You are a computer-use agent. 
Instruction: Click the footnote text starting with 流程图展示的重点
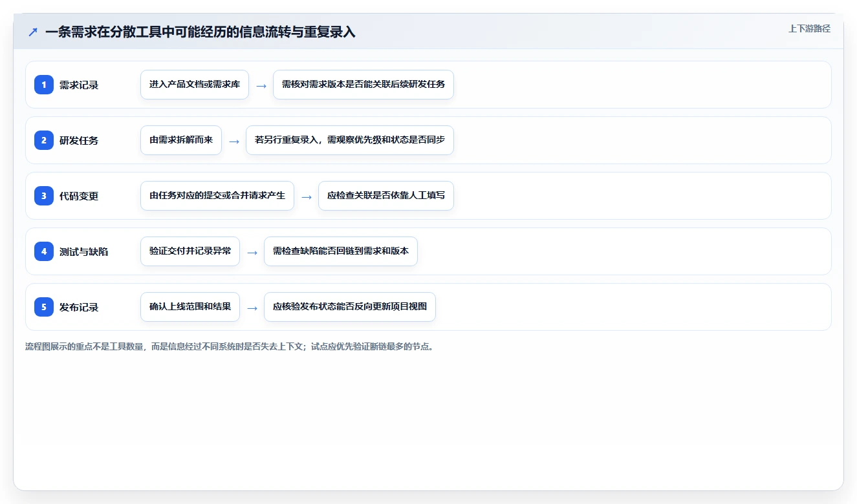click(230, 346)
